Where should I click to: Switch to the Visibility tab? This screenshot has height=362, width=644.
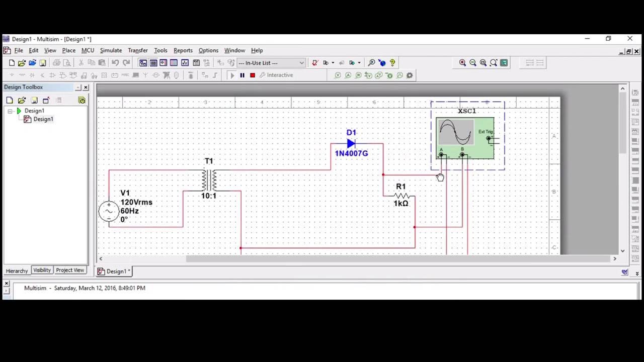point(42,270)
